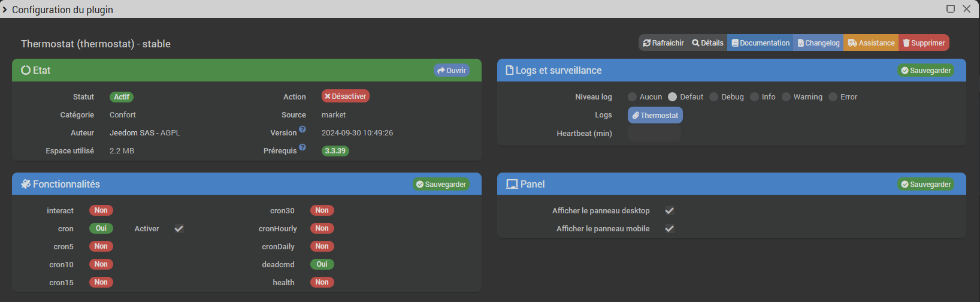
Task: Click the cron30 Non badge
Action: [322, 210]
